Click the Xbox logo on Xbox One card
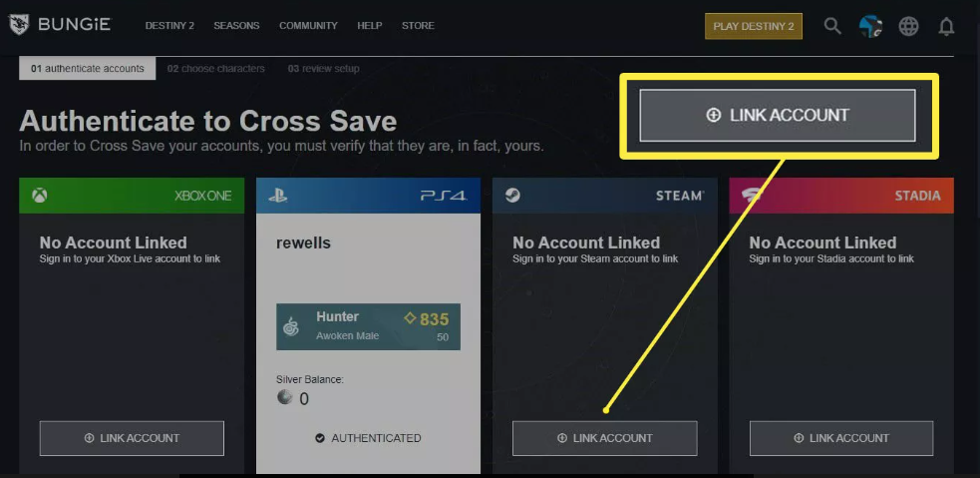 40,196
